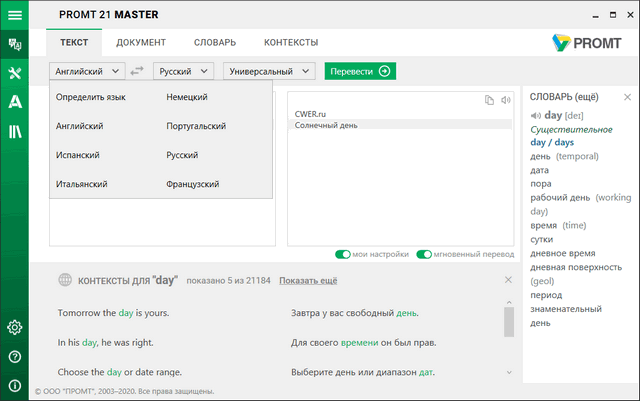
Task: Play audio of the translation
Action: pyautogui.click(x=506, y=100)
